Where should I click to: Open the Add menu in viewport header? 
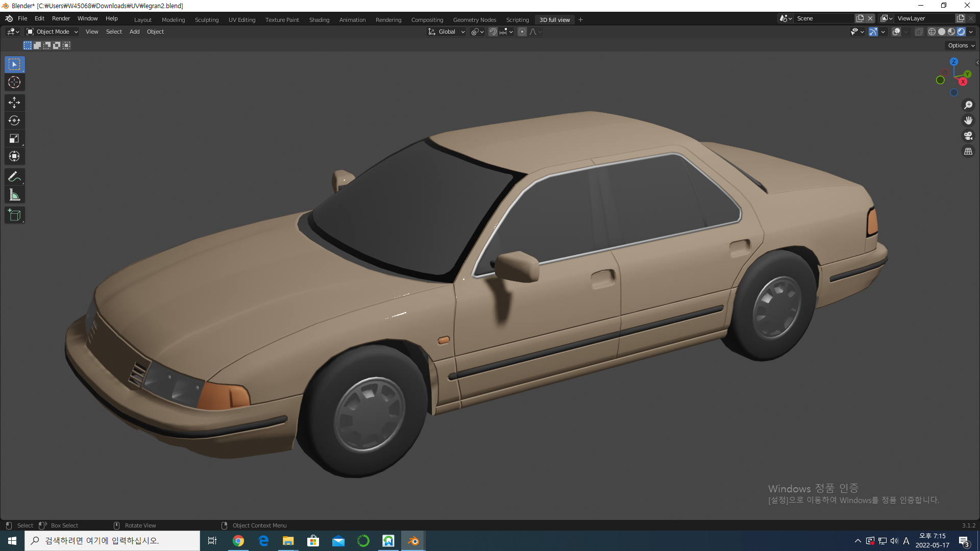[134, 32]
